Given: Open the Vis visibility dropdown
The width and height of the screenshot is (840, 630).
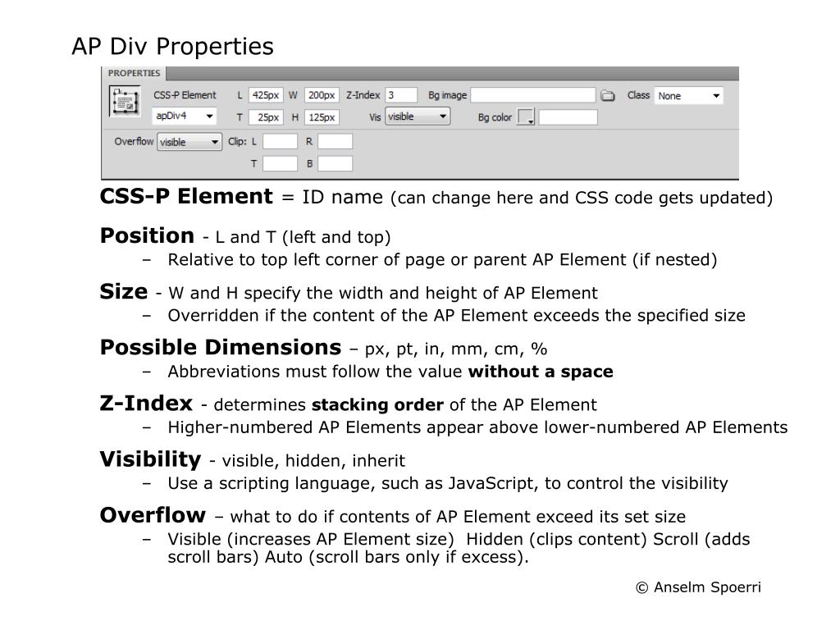Looking at the screenshot, I should (x=418, y=116).
